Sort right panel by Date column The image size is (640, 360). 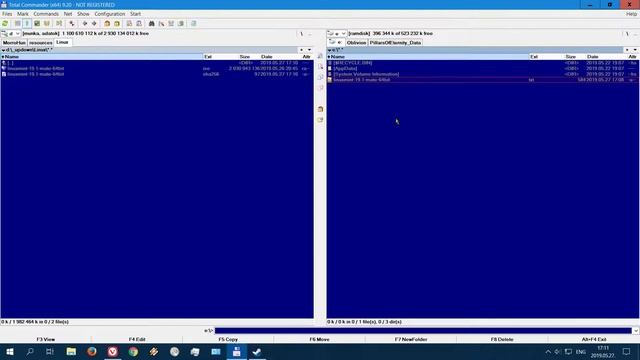coord(593,57)
